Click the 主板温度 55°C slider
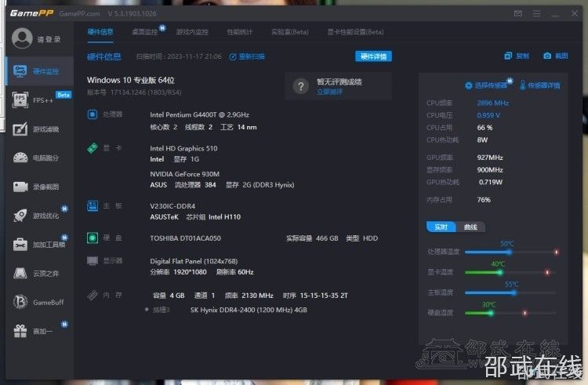588x385 pixels. [510, 292]
